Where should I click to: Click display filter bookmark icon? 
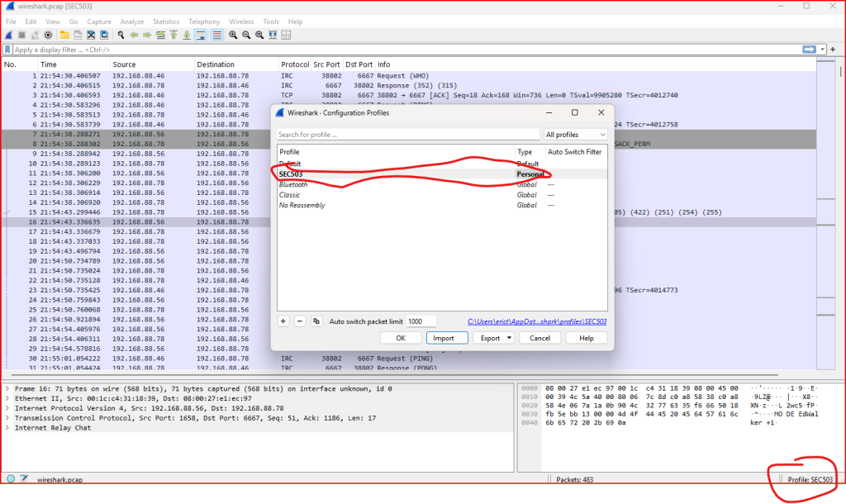pos(7,50)
